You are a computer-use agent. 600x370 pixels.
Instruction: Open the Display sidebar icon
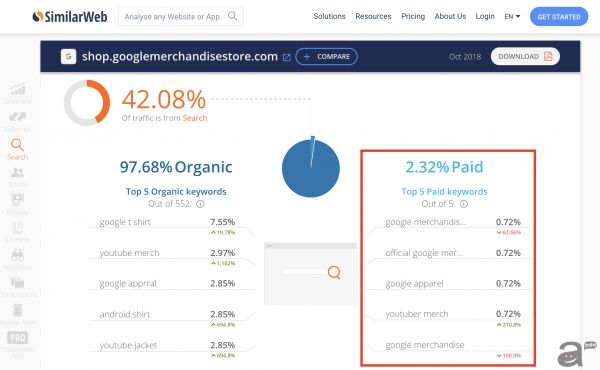18,199
